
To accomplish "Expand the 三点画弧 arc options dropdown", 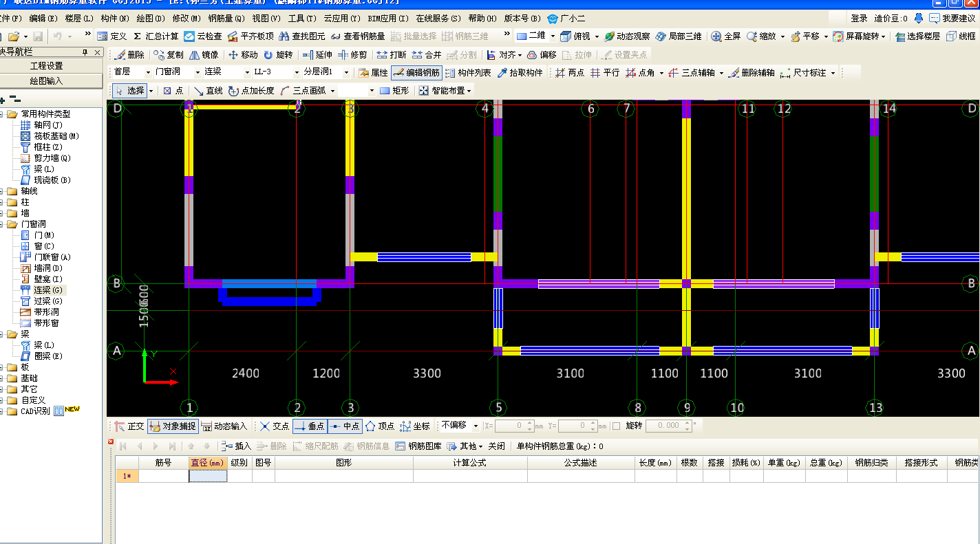I will pos(332,90).
